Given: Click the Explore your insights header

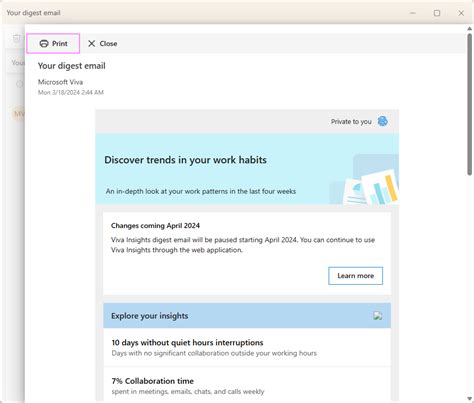Looking at the screenshot, I should point(247,315).
